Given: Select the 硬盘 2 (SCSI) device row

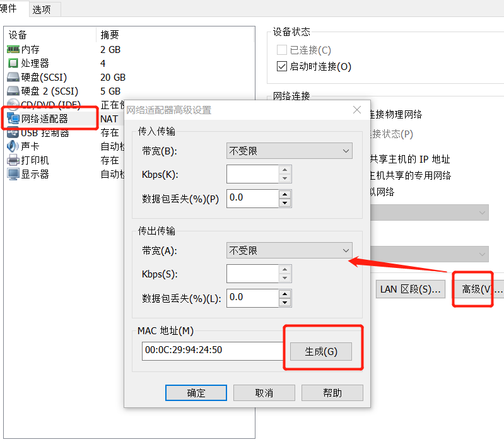Looking at the screenshot, I should [129, 91].
